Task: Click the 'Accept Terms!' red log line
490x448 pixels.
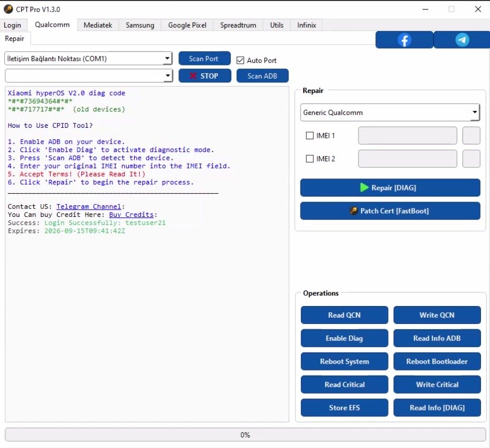Action: [77, 174]
